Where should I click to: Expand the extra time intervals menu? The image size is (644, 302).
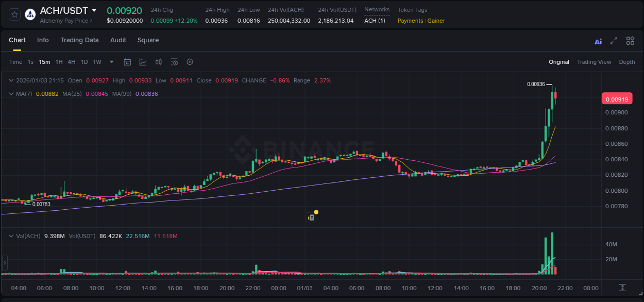[111, 62]
